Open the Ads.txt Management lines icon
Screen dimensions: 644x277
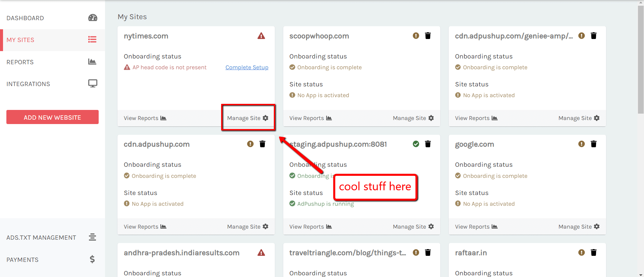(x=92, y=237)
